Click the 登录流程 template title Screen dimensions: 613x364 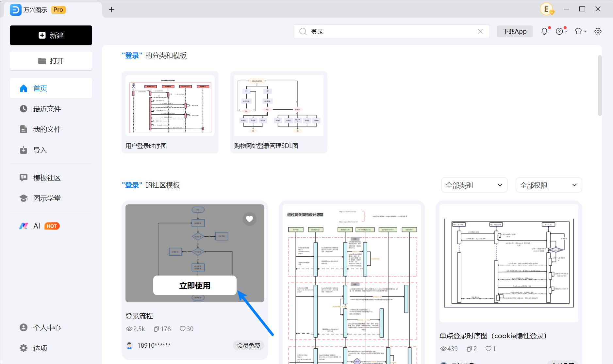tap(139, 316)
